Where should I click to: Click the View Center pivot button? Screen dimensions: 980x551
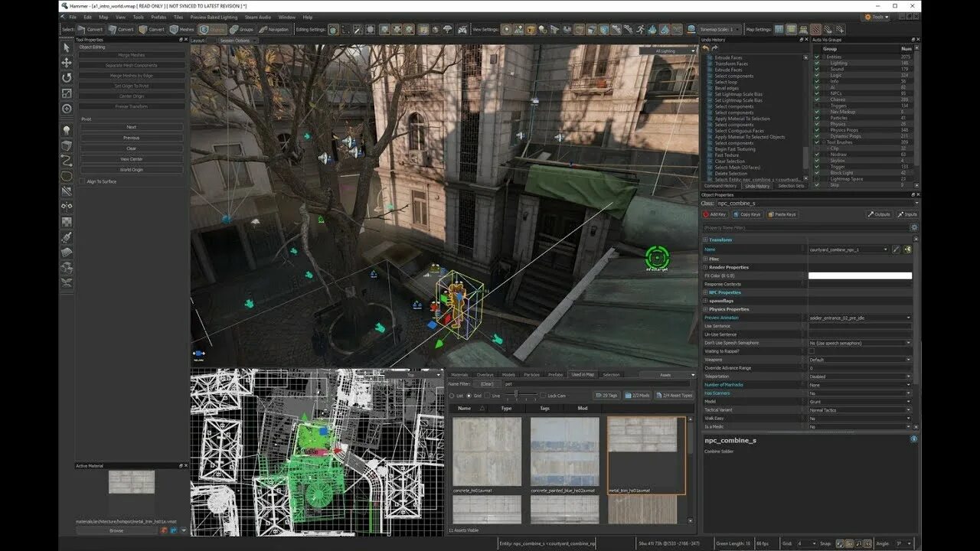pyautogui.click(x=132, y=159)
